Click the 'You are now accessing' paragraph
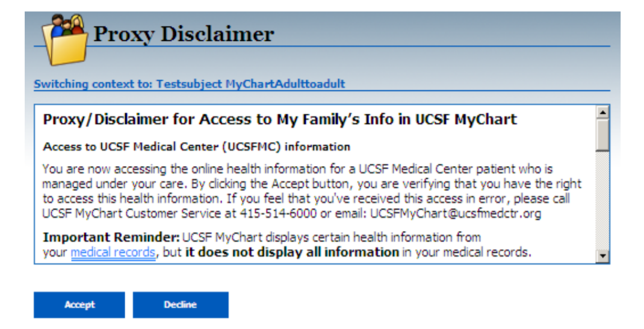Screen dimensions: 644x329 pyautogui.click(x=312, y=192)
